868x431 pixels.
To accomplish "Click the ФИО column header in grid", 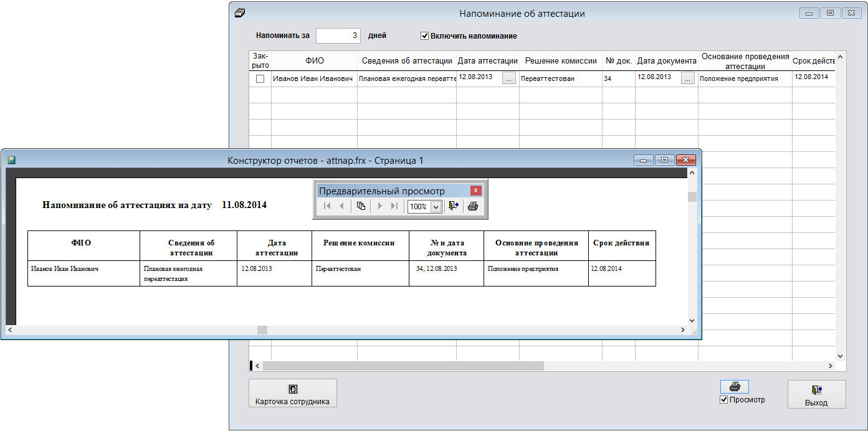I will (x=314, y=61).
